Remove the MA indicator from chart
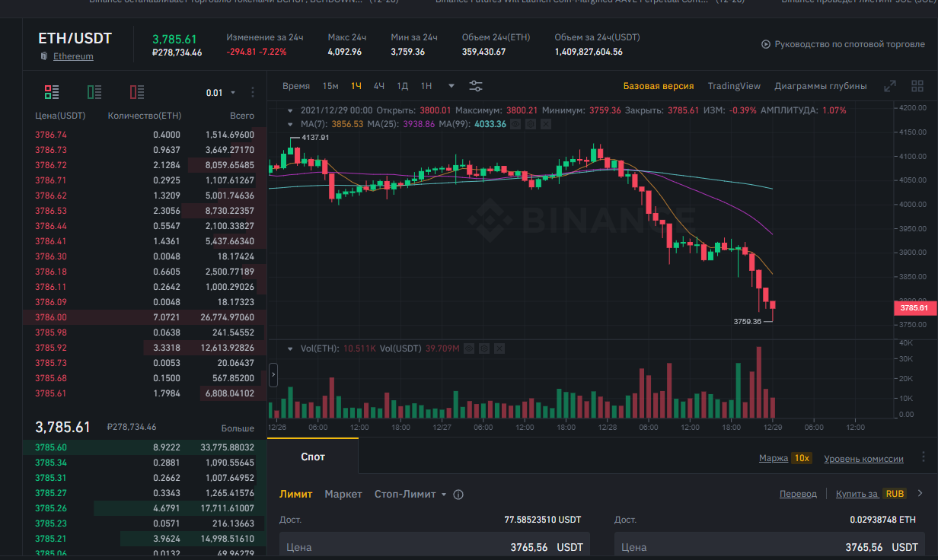The width and height of the screenshot is (938, 560). (544, 123)
